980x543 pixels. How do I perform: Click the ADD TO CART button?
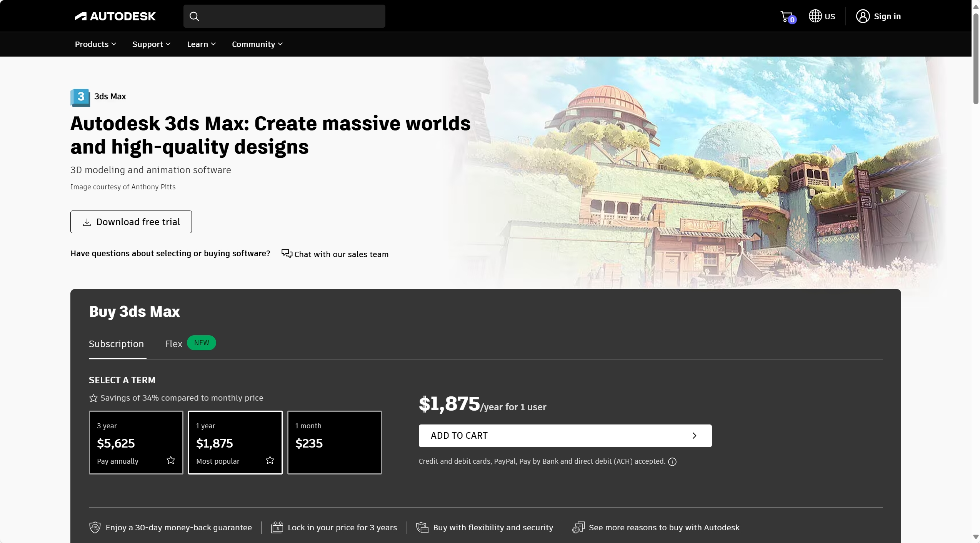tap(565, 436)
